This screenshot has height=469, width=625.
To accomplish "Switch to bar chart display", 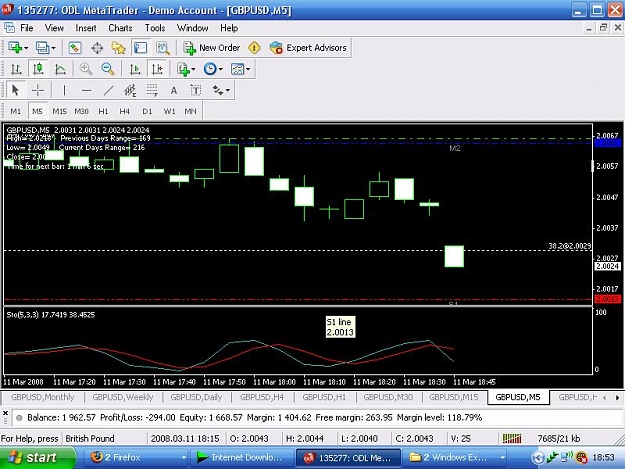I will pos(16,69).
